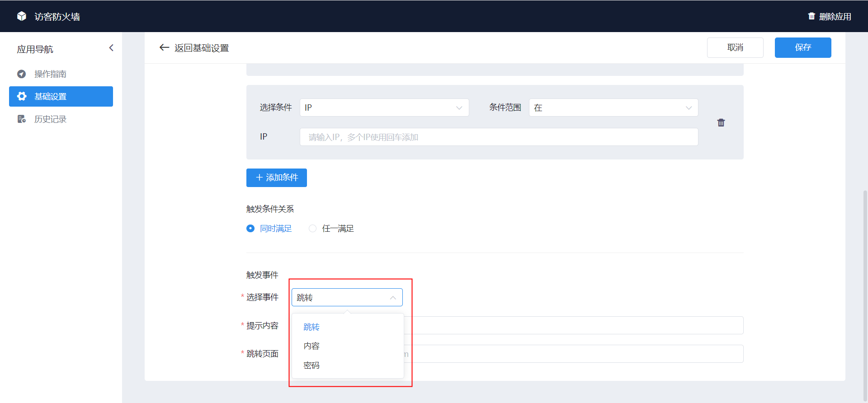Open the 历史记录 menu item
Screen dimensions: 868x403
click(x=61, y=119)
